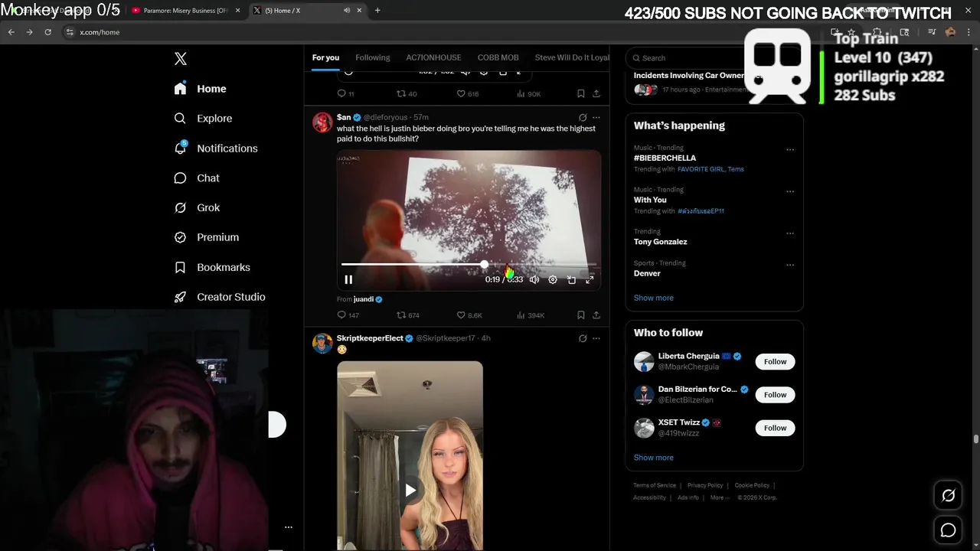The width and height of the screenshot is (980, 551).
Task: Open more options for Tony Gonzalez trend
Action: tap(790, 233)
